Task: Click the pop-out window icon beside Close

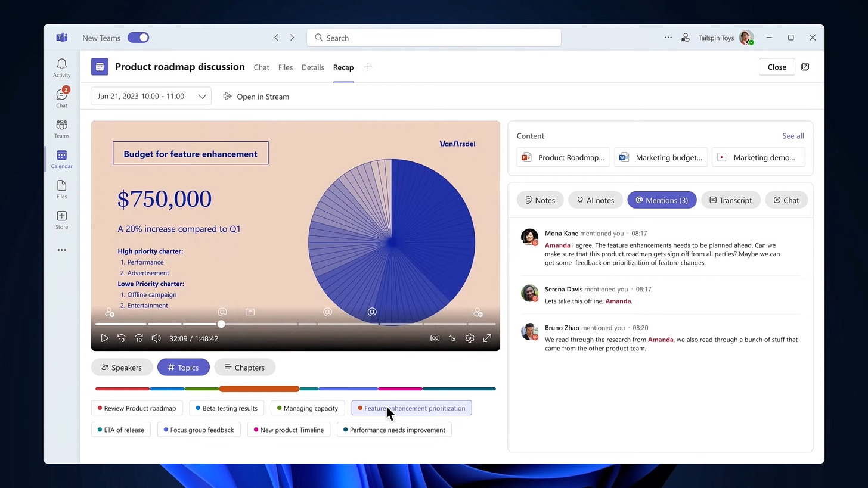Action: 805,67
